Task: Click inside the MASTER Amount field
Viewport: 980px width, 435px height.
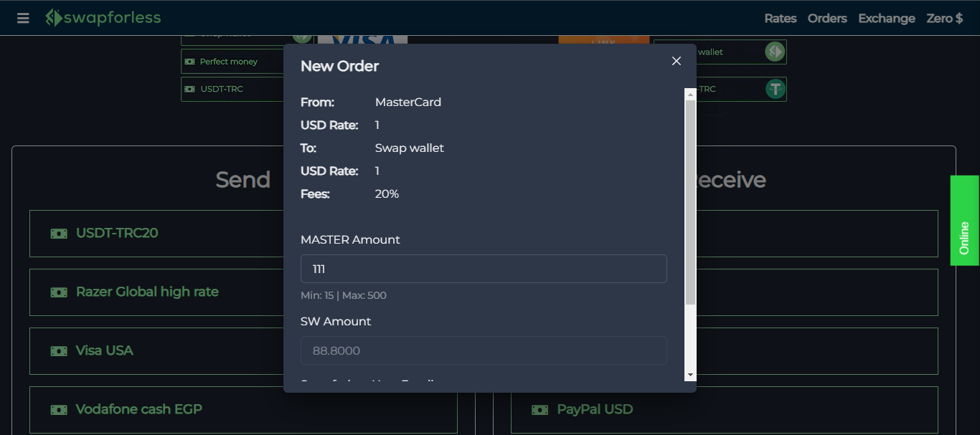Action: coord(483,269)
